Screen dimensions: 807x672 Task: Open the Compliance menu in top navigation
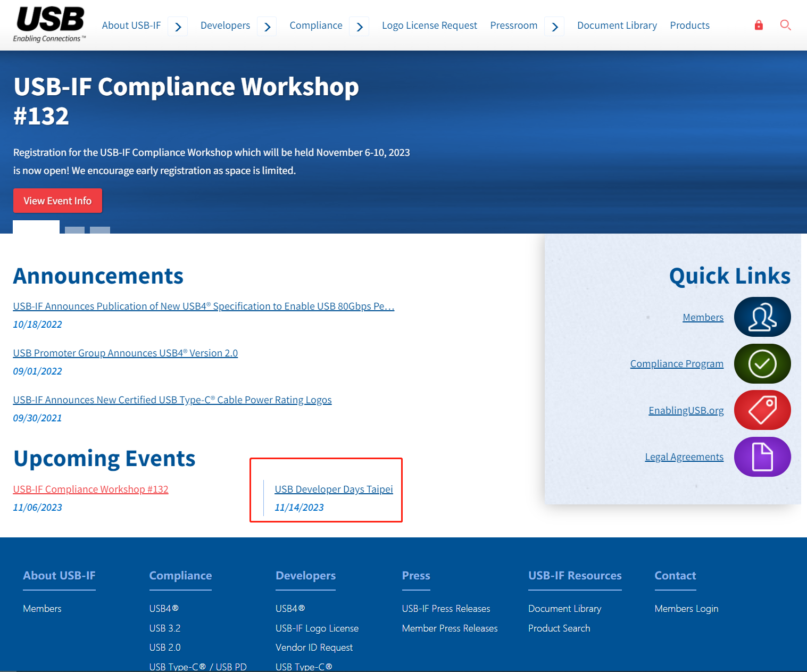click(x=316, y=26)
